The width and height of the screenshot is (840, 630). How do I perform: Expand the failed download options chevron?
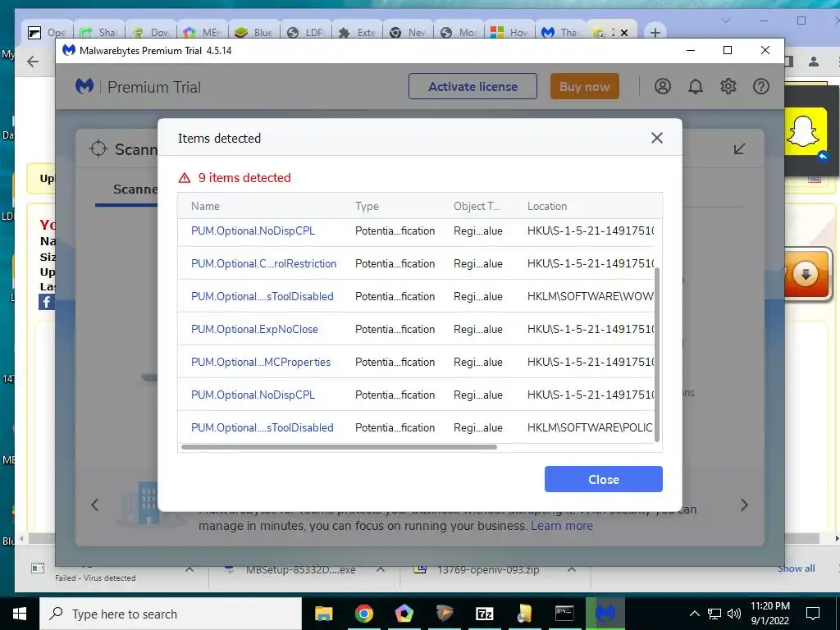(x=189, y=569)
